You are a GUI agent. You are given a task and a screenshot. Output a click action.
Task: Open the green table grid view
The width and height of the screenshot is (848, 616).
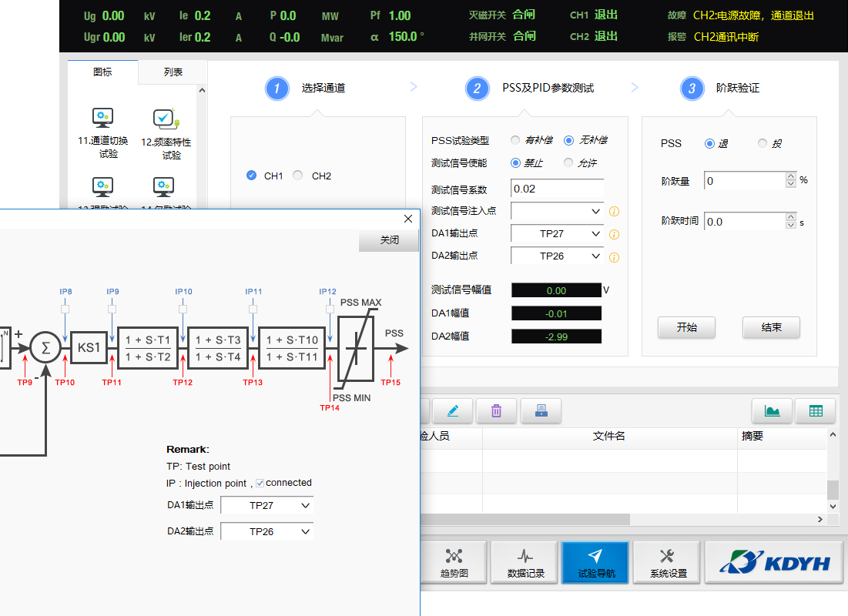[815, 411]
